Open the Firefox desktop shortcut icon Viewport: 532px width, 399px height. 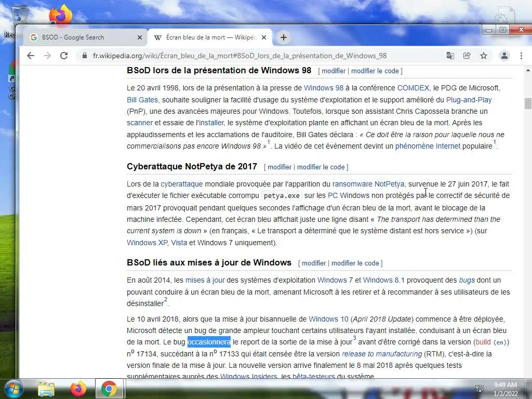(x=60, y=14)
